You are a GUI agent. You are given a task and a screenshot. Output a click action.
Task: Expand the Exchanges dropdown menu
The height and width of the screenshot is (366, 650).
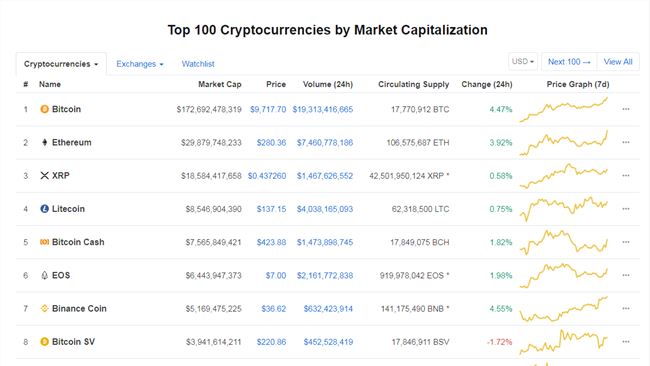(x=140, y=64)
